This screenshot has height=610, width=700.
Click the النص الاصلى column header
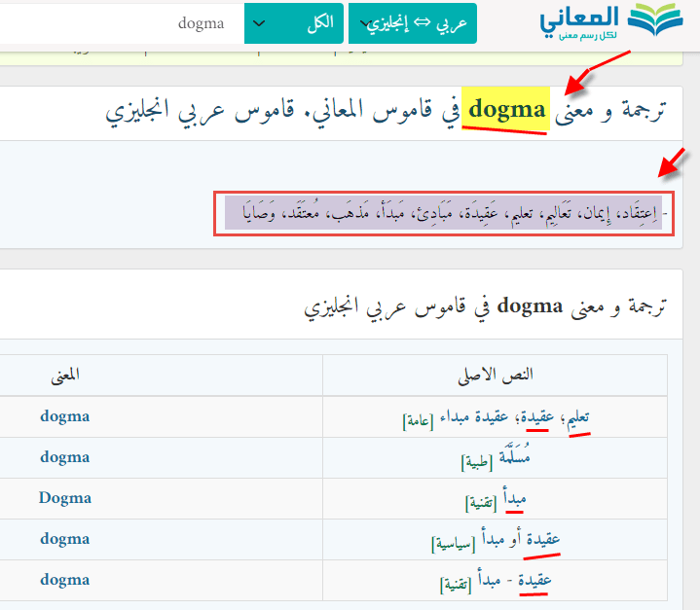(495, 375)
